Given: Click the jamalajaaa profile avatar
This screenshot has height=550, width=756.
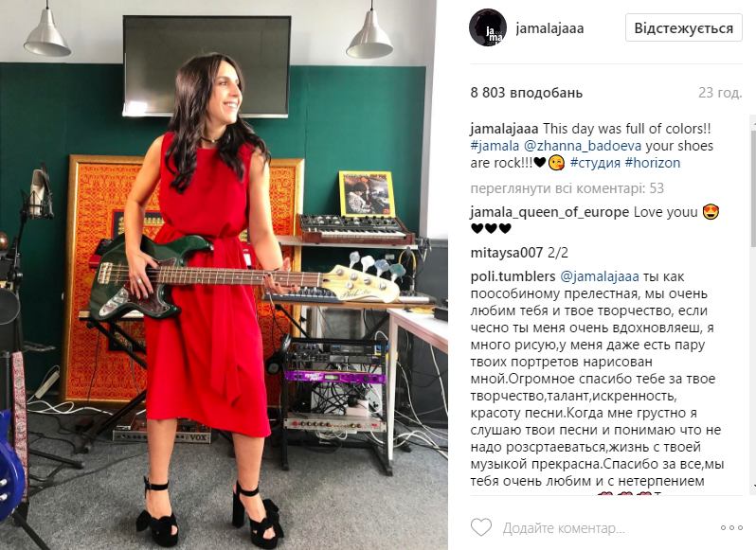Looking at the screenshot, I should click(x=488, y=27).
